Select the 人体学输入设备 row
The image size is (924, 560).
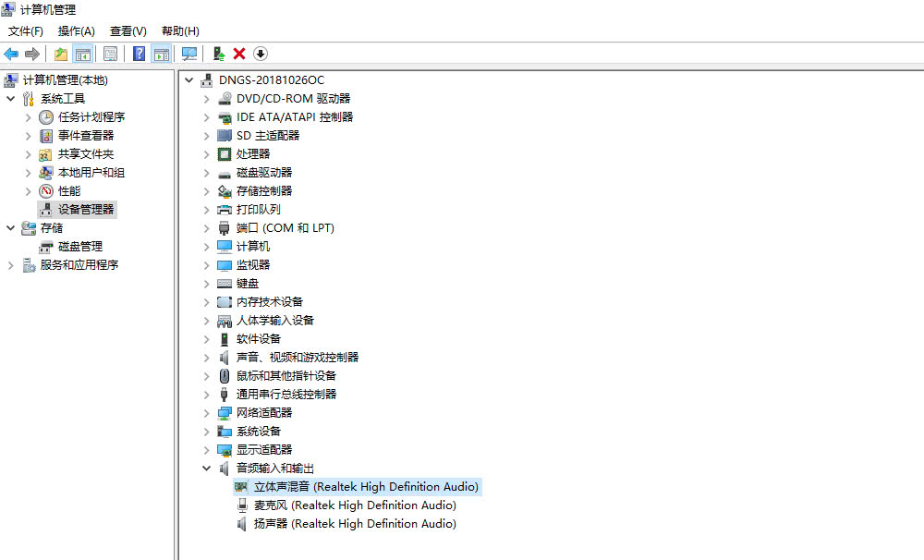point(275,321)
